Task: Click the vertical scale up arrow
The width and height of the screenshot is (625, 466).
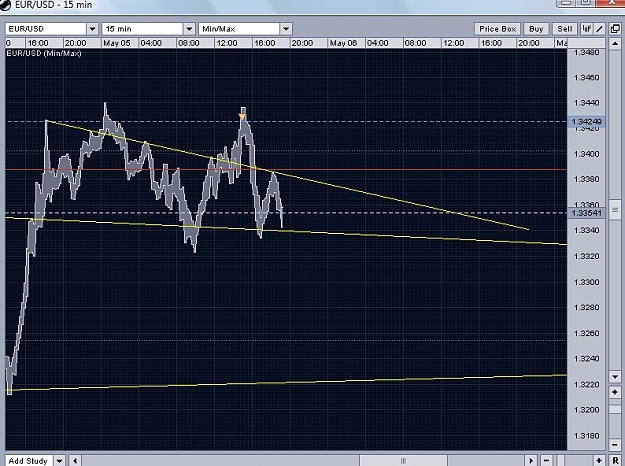Action: (x=615, y=43)
